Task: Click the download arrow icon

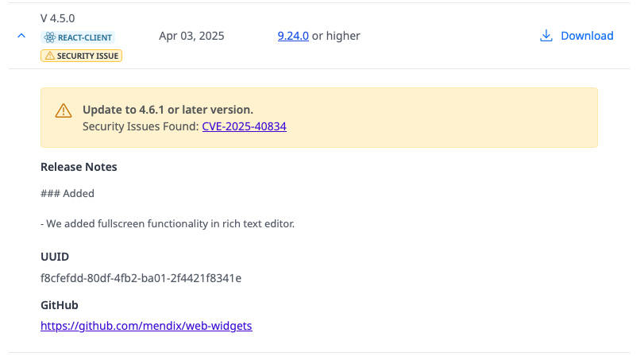Action: tap(546, 36)
